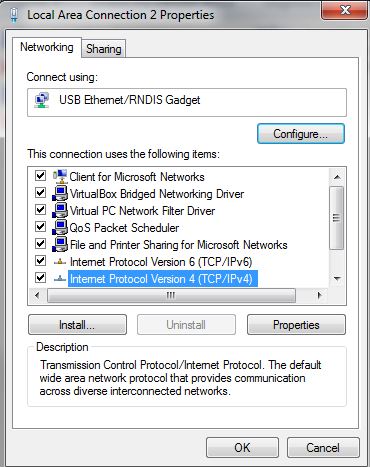This screenshot has width=370, height=467.
Task: Uncheck Client for Microsoft Networks checkbox
Action: point(40,176)
